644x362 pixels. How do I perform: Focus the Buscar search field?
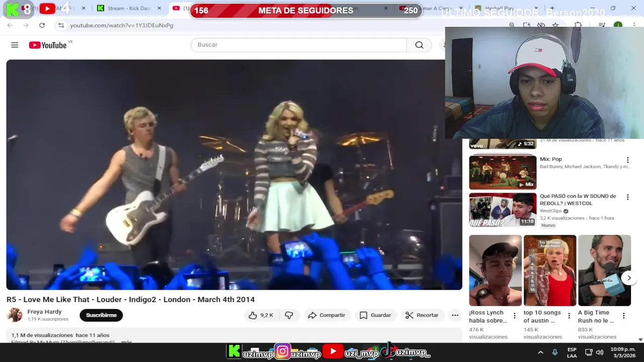point(298,45)
